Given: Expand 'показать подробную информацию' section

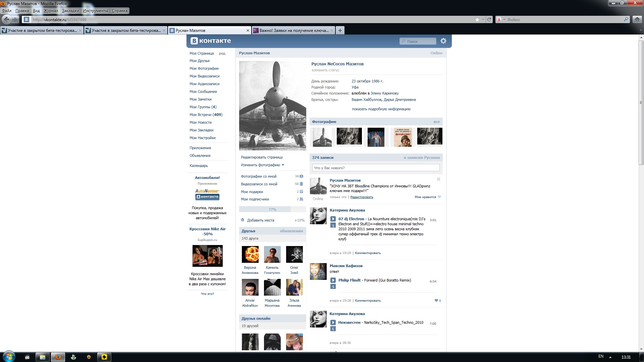Looking at the screenshot, I should (x=381, y=109).
